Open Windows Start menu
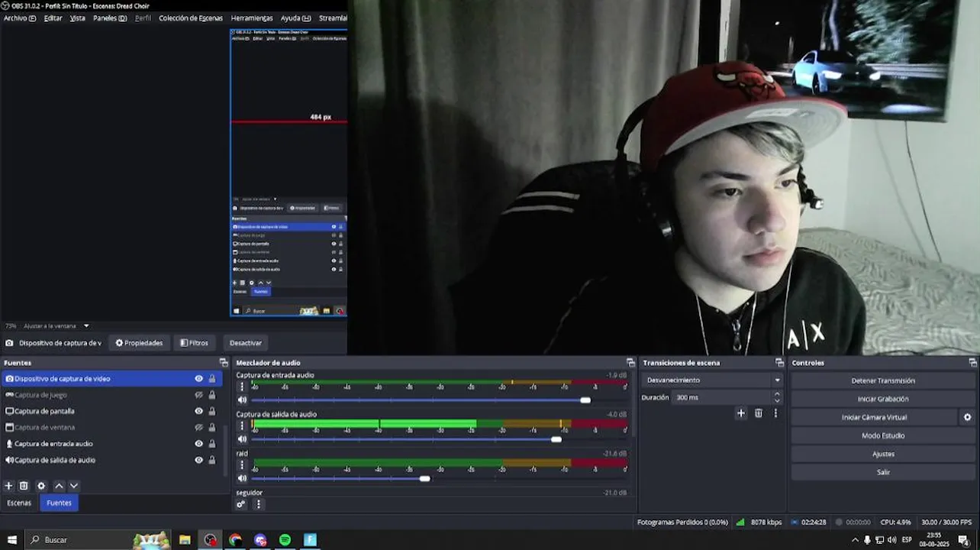This screenshot has width=980, height=550. (11, 540)
